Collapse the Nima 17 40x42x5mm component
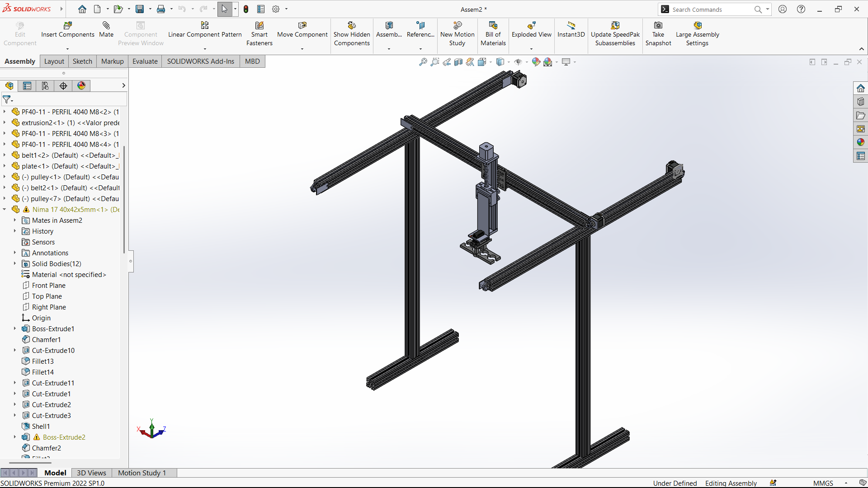This screenshot has height=488, width=868. point(5,209)
